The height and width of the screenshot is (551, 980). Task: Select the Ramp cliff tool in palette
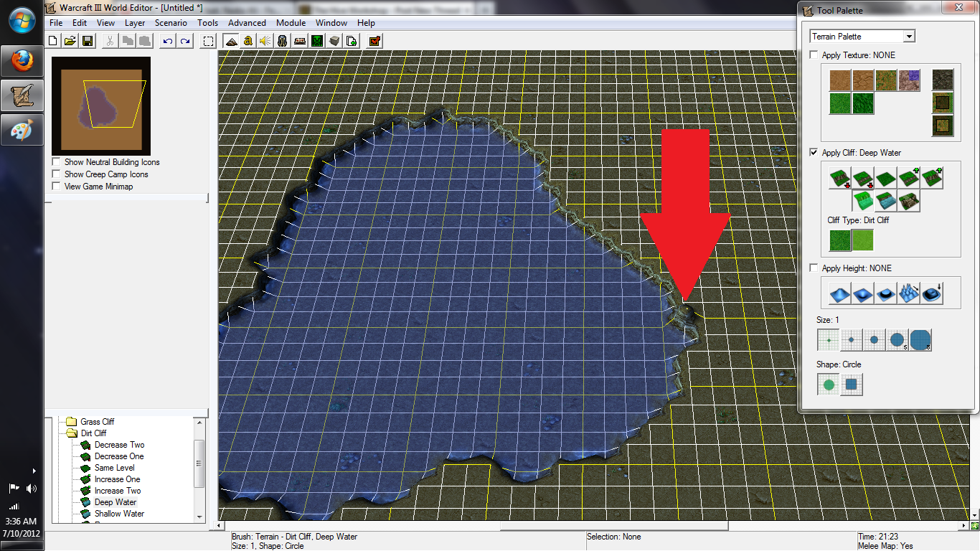click(x=908, y=201)
